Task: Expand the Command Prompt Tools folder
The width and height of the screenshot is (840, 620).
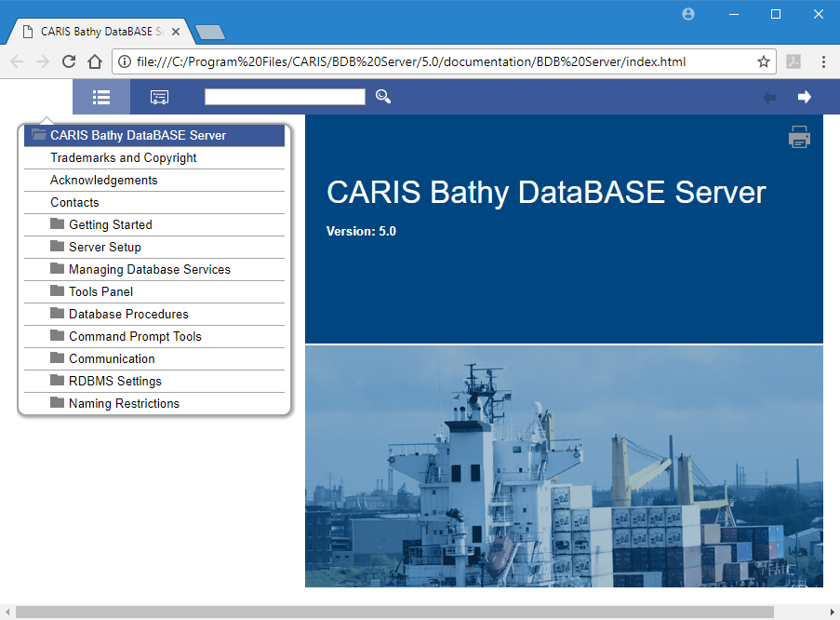Action: click(135, 336)
